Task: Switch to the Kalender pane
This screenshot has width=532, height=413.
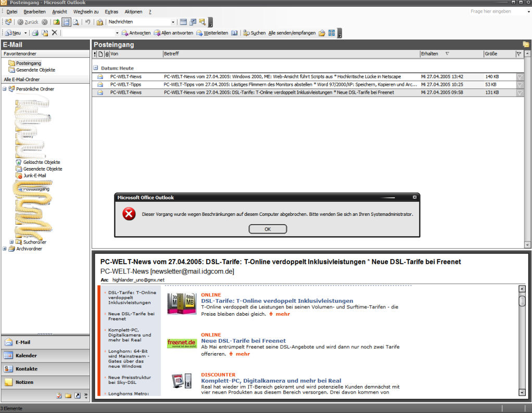Action: tap(45, 355)
